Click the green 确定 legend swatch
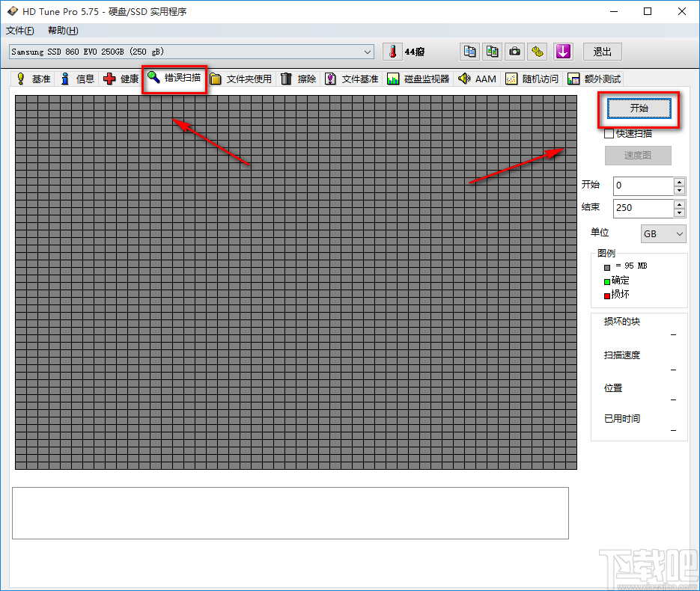The height and width of the screenshot is (591, 700). point(607,282)
